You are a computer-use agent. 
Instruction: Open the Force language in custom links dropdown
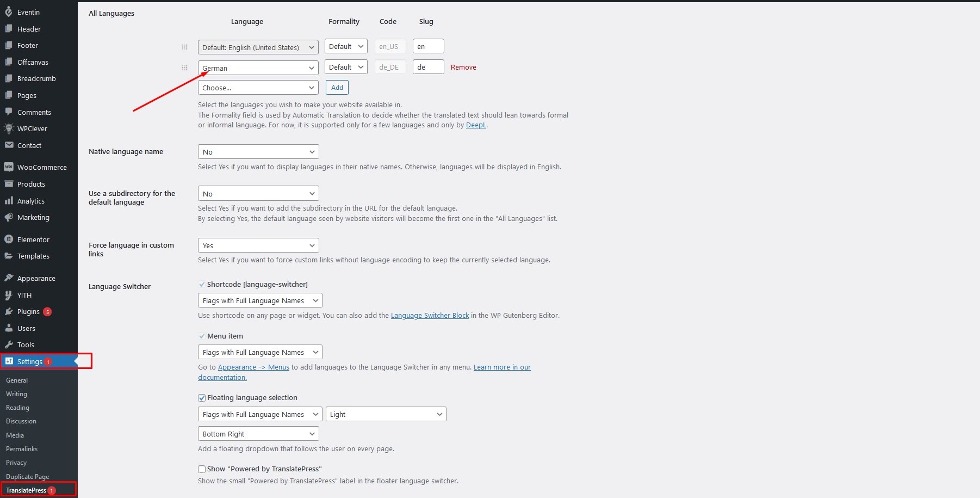[x=258, y=245]
